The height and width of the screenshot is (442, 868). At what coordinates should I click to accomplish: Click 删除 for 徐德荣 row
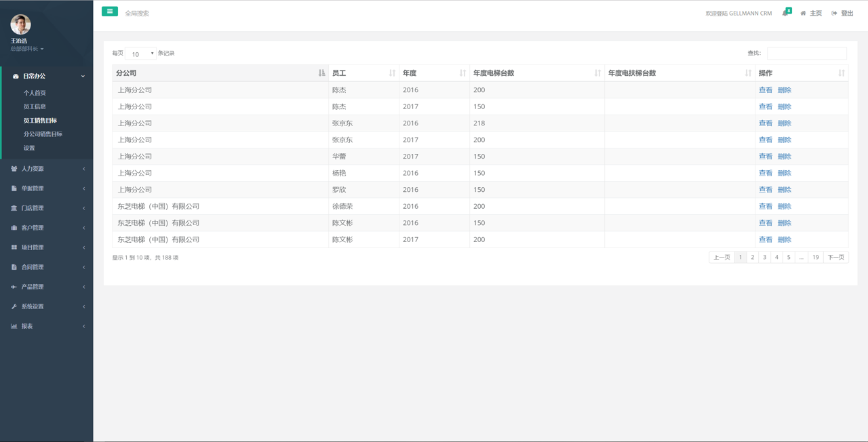pos(784,206)
